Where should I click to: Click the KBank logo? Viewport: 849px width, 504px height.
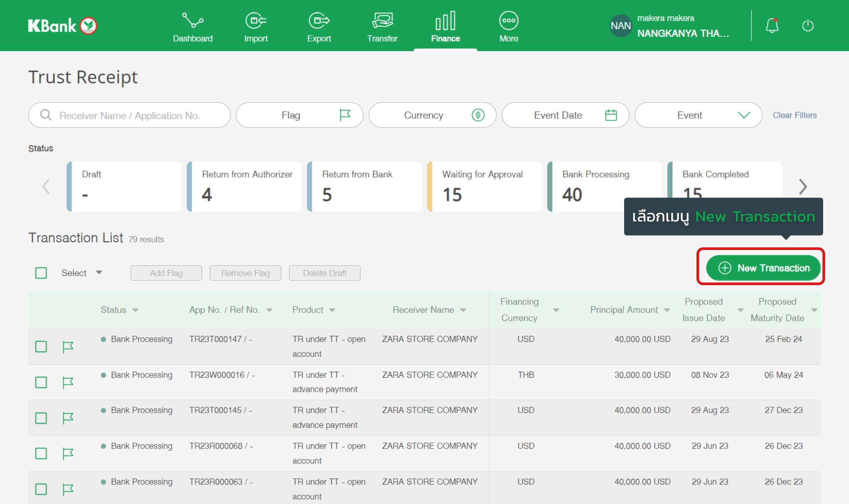pos(62,26)
